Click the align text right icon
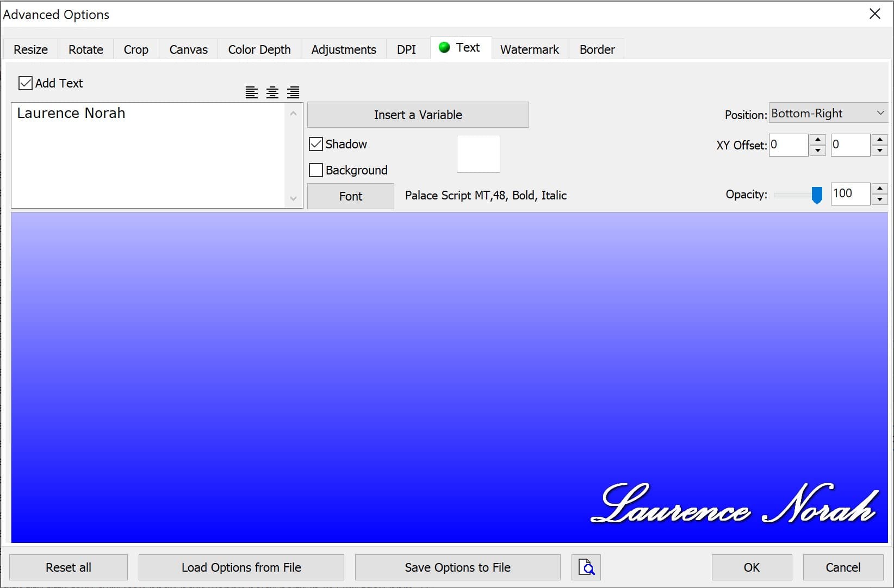 pos(293,92)
